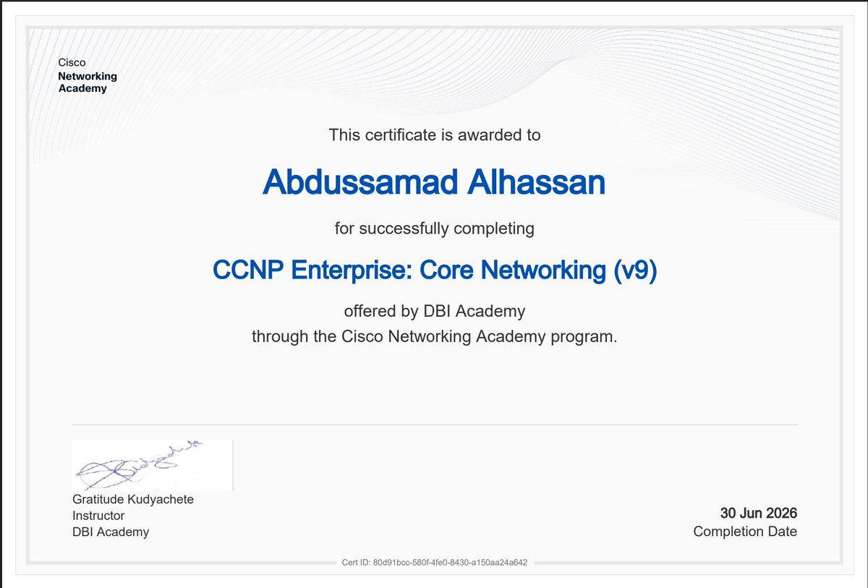
Task: Click the instructor name Gratitude Kudyachete
Action: [x=133, y=500]
